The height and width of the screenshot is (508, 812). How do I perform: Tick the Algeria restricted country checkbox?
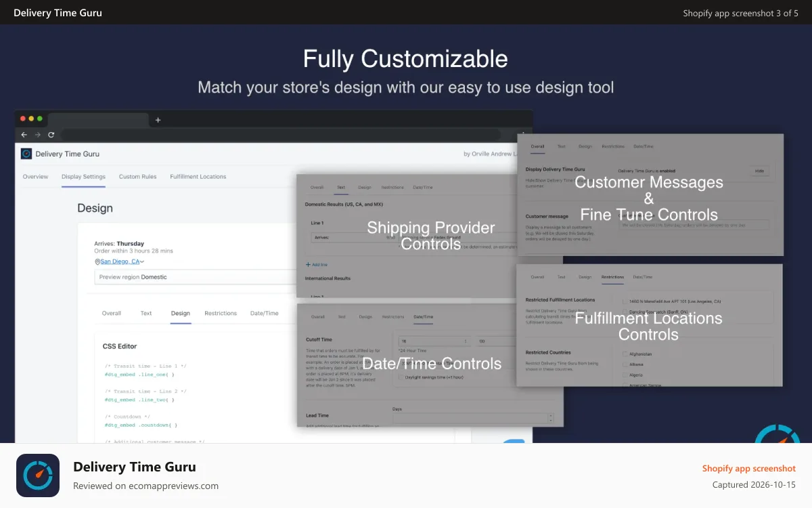pyautogui.click(x=625, y=375)
